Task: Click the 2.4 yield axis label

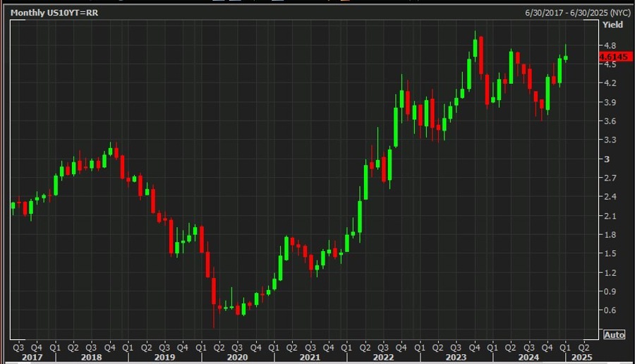Action: pyautogui.click(x=610, y=197)
